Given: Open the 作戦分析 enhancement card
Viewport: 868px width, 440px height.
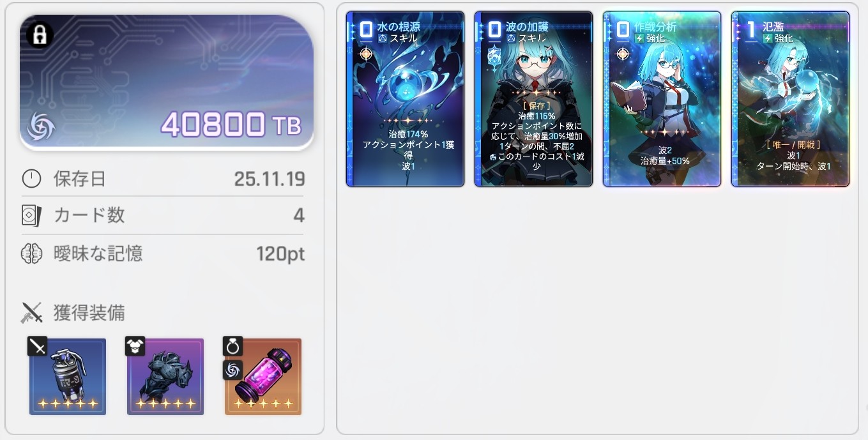Looking at the screenshot, I should tap(662, 99).
